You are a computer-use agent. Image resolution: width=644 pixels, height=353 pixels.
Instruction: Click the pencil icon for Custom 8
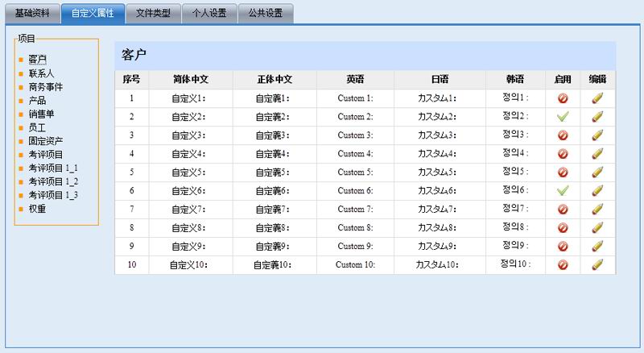click(597, 228)
